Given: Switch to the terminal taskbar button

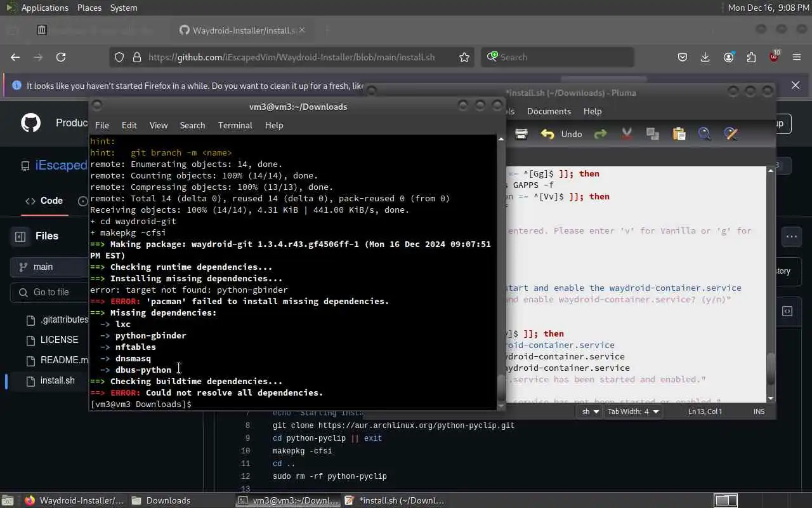Looking at the screenshot, I should (x=288, y=500).
